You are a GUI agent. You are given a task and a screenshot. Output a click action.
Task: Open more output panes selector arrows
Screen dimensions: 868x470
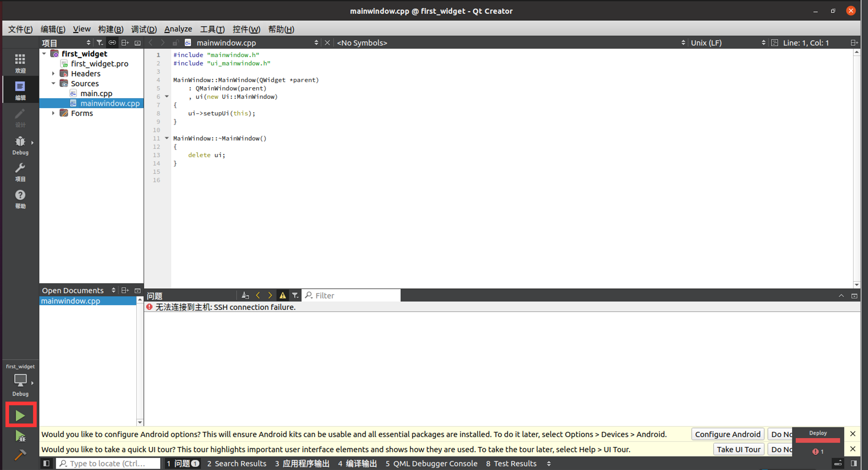click(x=549, y=463)
